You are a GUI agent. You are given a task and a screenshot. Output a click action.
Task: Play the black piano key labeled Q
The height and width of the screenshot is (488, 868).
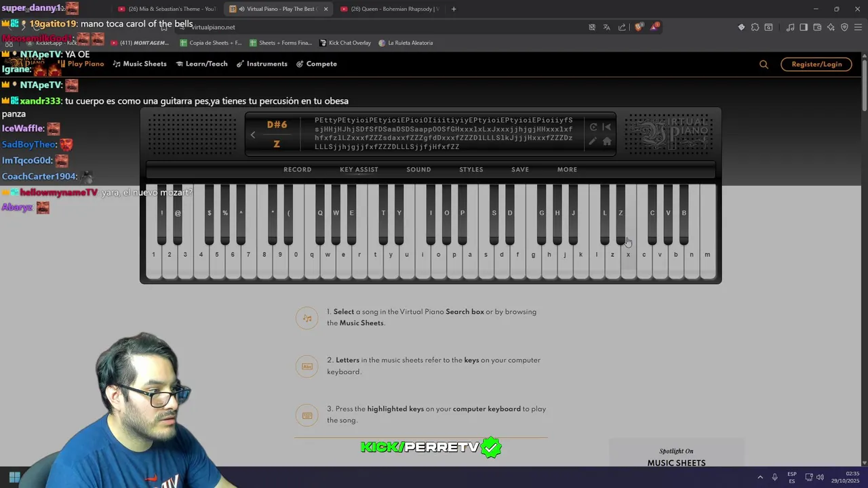[x=320, y=213]
